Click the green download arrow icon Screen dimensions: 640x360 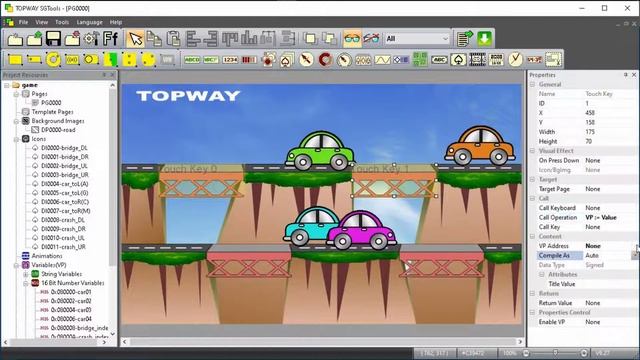tap(484, 39)
